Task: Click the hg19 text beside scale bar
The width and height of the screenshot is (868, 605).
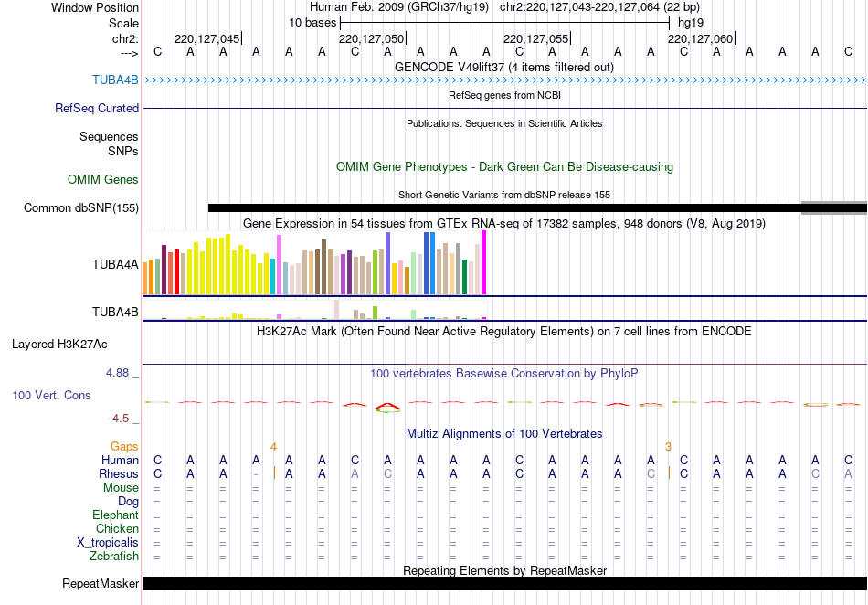Action: pyautogui.click(x=691, y=23)
